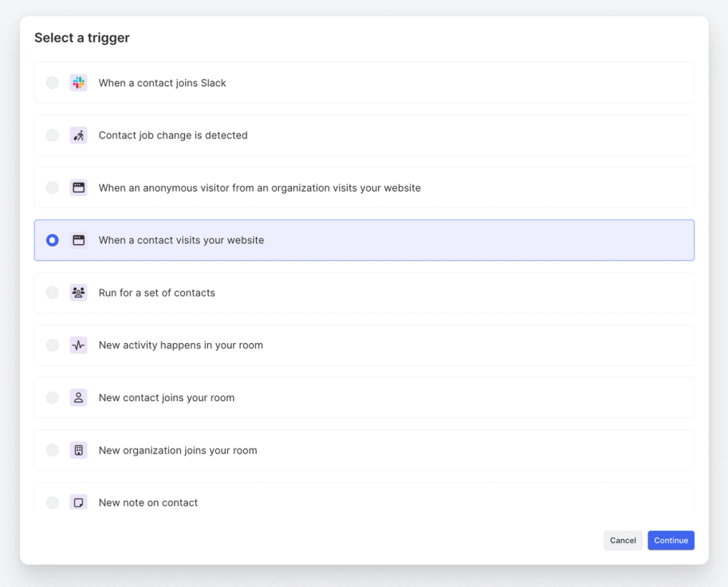Click the selected 'When a contact visits your website' radio
Image resolution: width=728 pixels, height=587 pixels.
53,240
